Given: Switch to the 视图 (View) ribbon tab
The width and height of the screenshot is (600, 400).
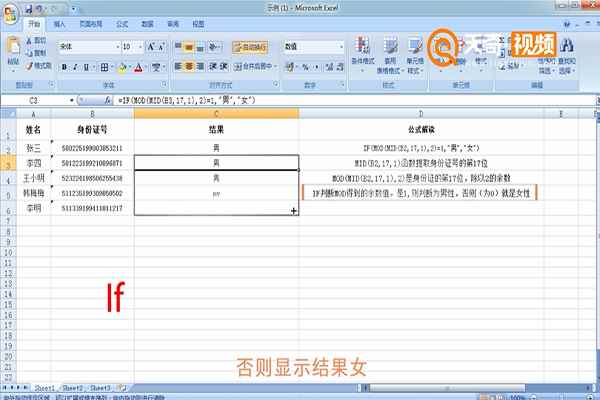Looking at the screenshot, I should coord(198,24).
